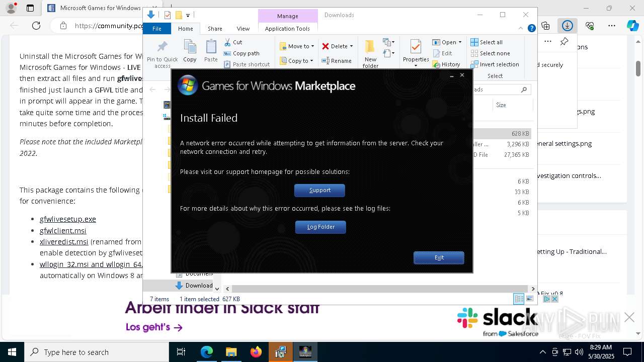Click the red X Delete icon in Explorer

[x=326, y=46]
